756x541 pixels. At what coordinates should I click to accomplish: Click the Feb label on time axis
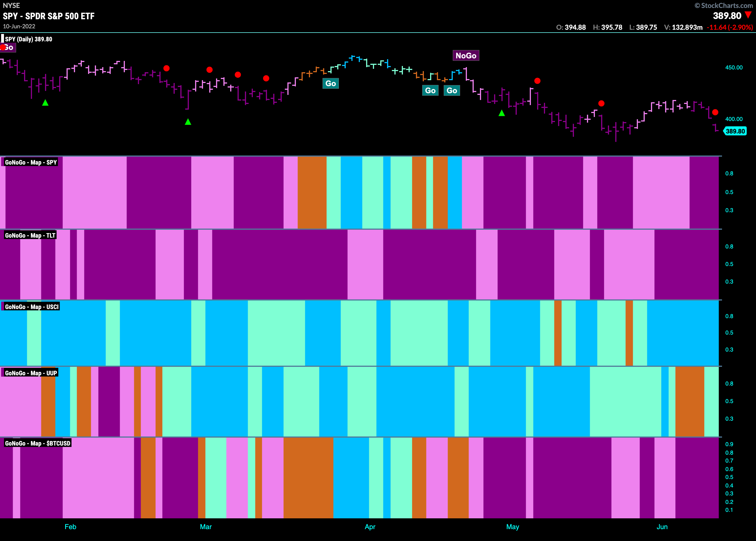[70, 527]
